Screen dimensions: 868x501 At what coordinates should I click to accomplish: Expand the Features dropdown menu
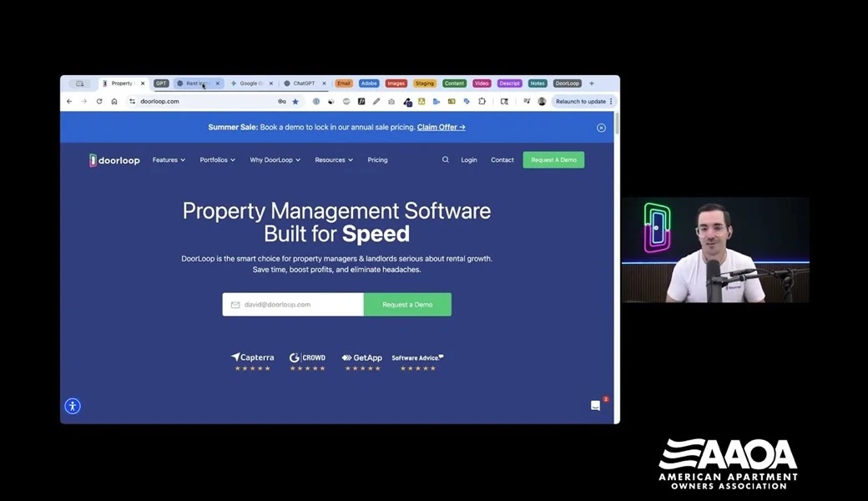click(x=169, y=160)
